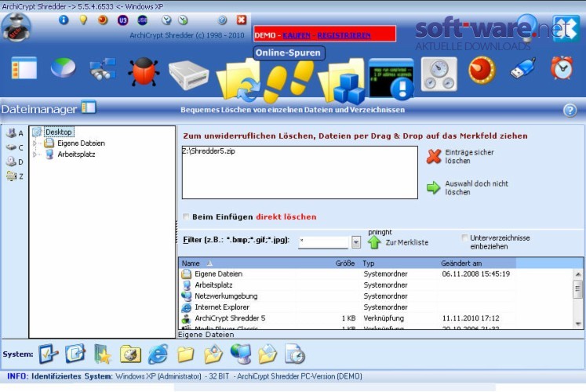Open the KAUFEN link
This screenshot has height=392, width=586.
coord(297,35)
